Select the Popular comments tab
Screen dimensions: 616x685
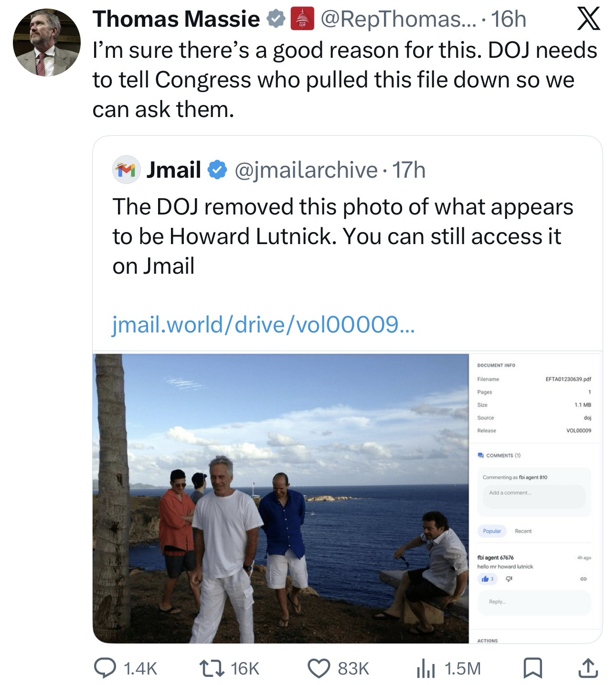click(x=492, y=531)
